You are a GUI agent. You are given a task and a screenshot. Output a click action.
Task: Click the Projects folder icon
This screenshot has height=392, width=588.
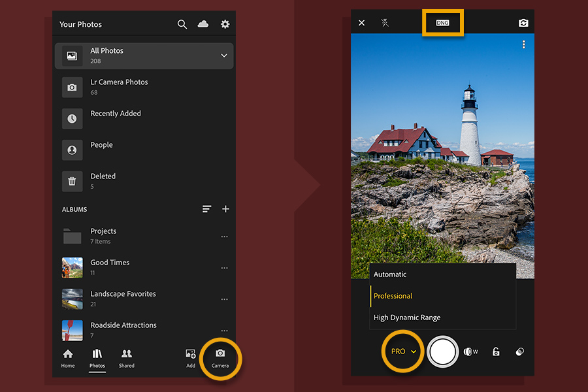pyautogui.click(x=72, y=236)
